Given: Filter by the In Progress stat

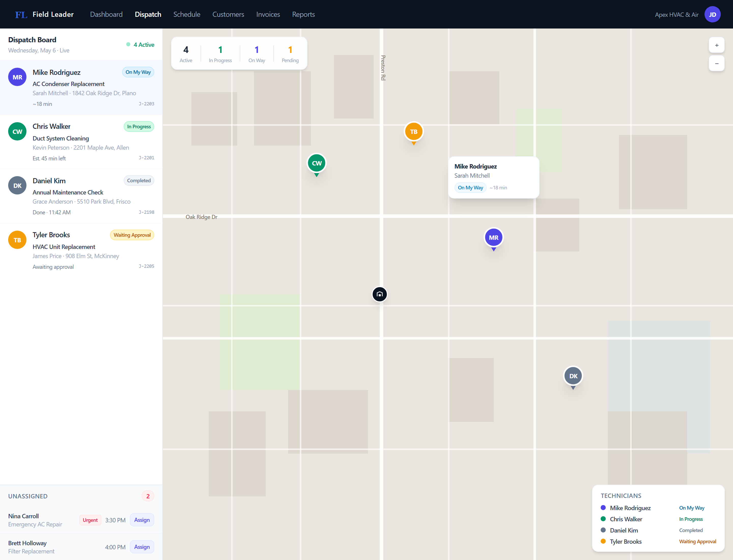Looking at the screenshot, I should coord(220,54).
